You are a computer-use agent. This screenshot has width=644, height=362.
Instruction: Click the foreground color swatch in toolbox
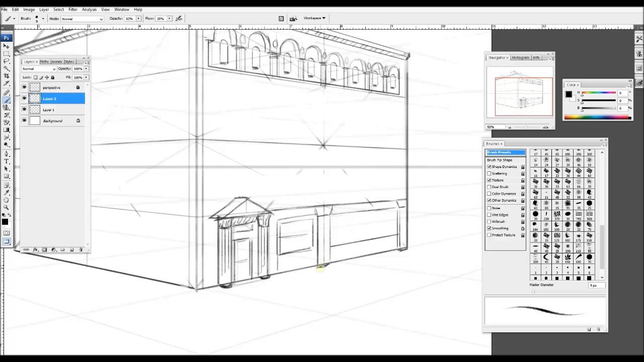5,221
